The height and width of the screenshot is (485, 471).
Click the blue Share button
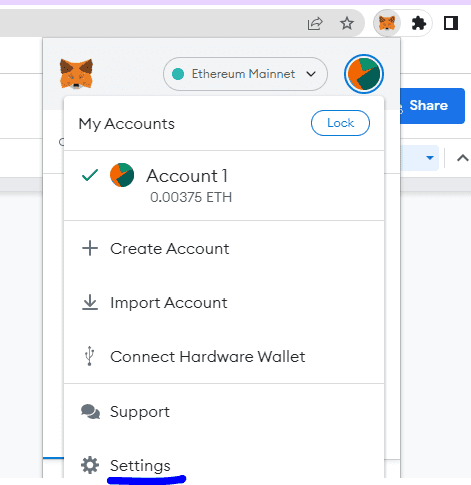pos(432,106)
